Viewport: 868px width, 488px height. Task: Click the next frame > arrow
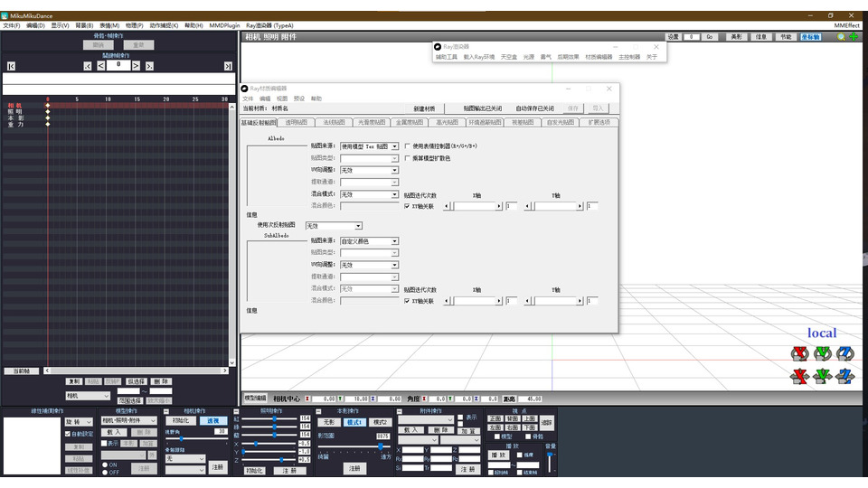[137, 66]
